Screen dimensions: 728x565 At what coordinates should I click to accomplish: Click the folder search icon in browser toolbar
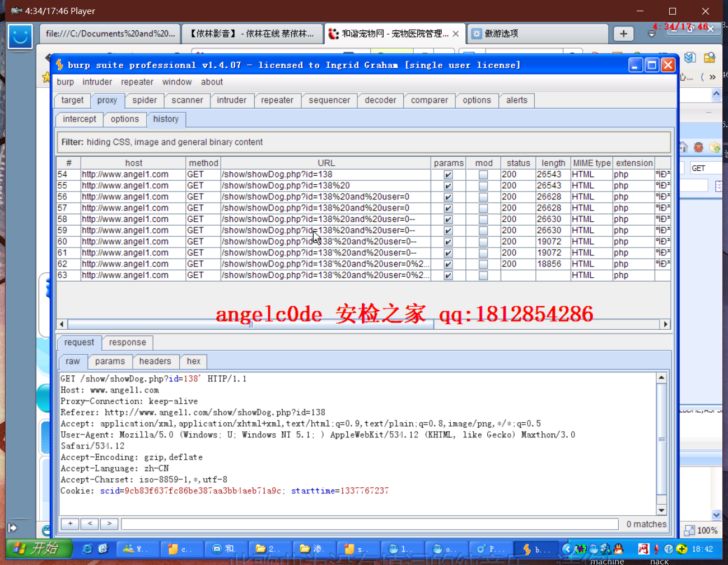(x=710, y=58)
